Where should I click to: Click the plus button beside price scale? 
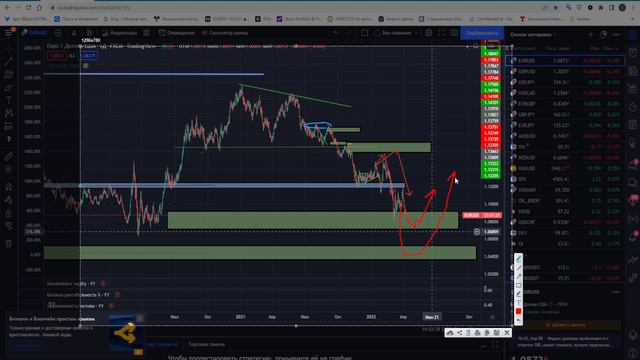click(x=477, y=232)
